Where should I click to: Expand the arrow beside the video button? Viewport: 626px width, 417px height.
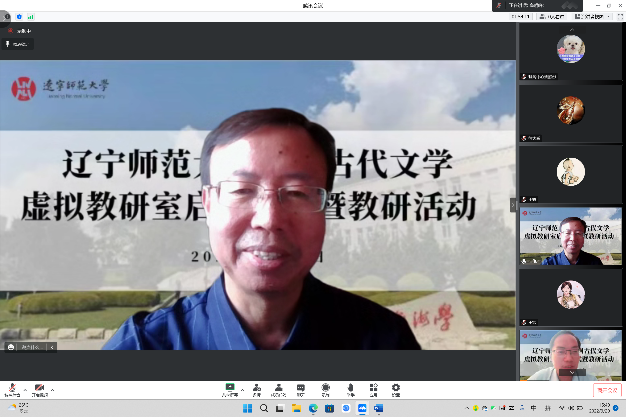pyautogui.click(x=52, y=388)
